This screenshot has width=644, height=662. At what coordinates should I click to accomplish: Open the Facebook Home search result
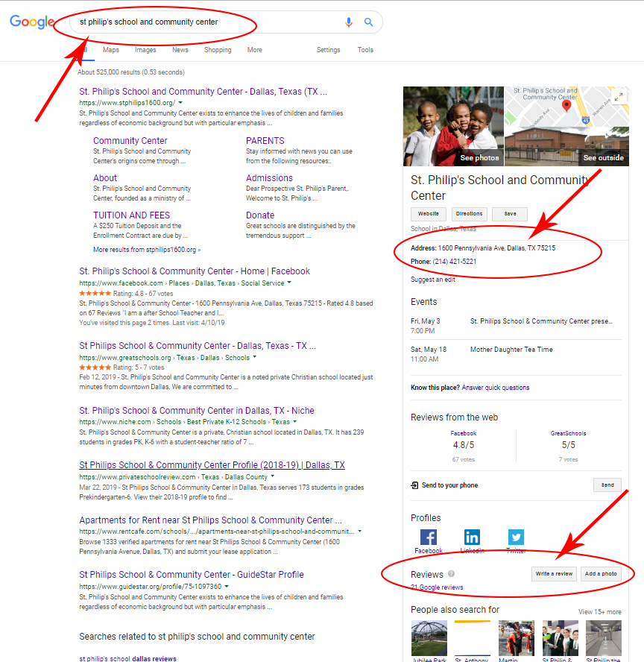point(195,271)
